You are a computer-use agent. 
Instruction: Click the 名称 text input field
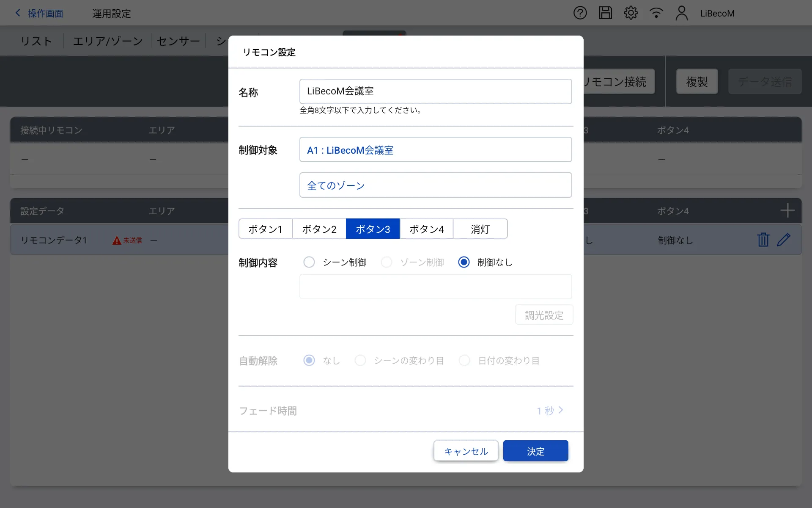(435, 91)
